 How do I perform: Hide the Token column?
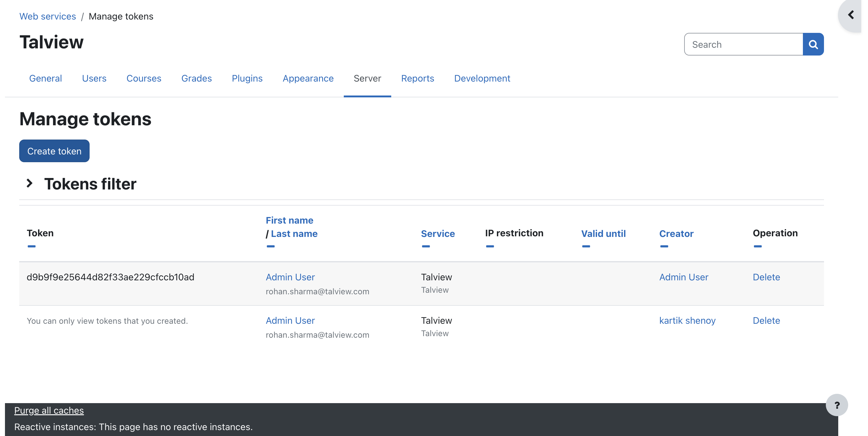click(x=31, y=246)
